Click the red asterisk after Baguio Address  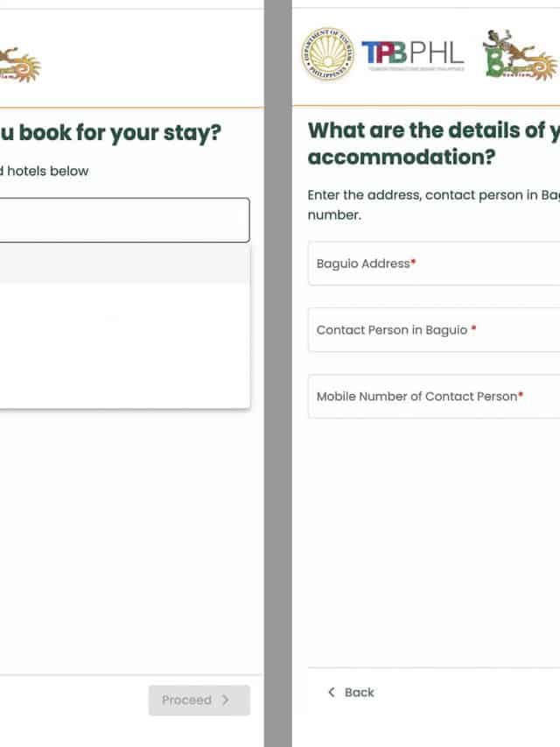[413, 264]
